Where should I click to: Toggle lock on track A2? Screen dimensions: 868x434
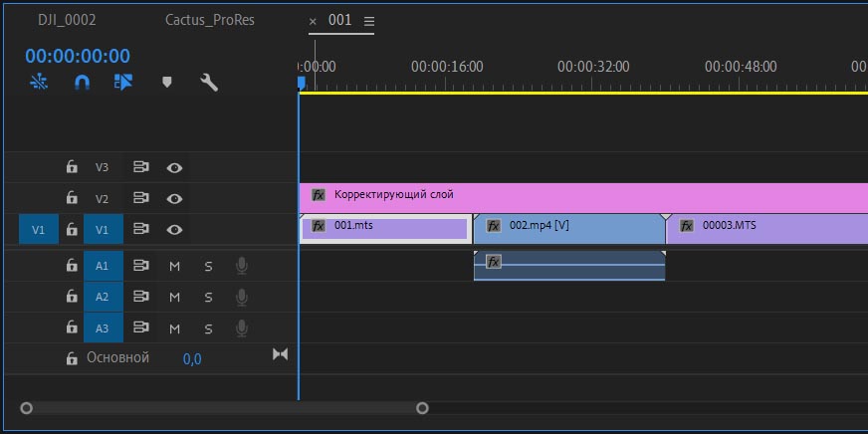point(72,297)
